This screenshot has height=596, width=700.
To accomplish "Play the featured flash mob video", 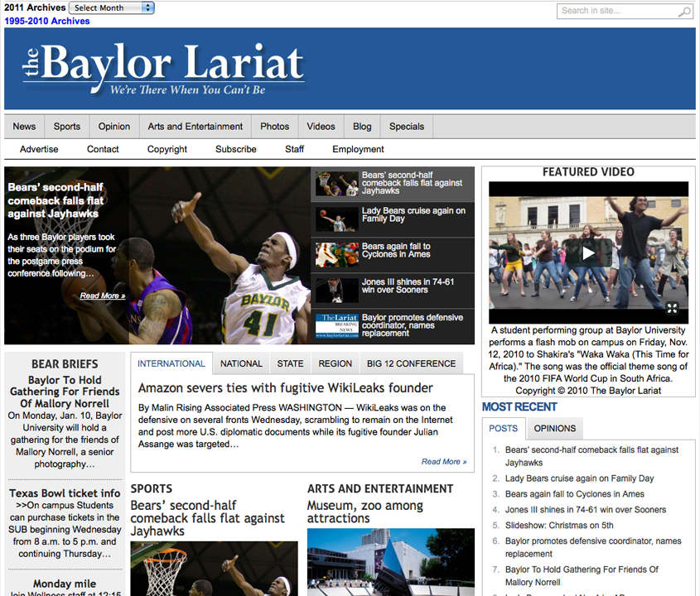I will [588, 253].
